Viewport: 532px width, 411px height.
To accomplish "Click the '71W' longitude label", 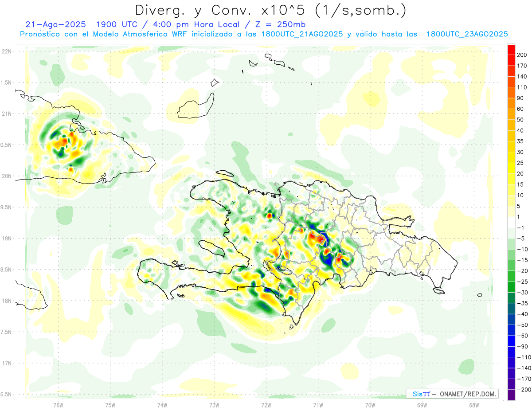I will 318,405.
